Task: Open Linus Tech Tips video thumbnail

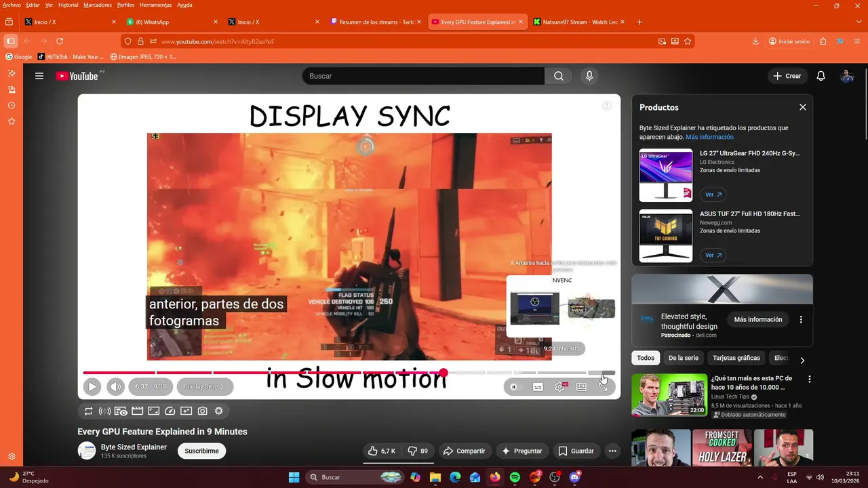Action: (x=671, y=394)
